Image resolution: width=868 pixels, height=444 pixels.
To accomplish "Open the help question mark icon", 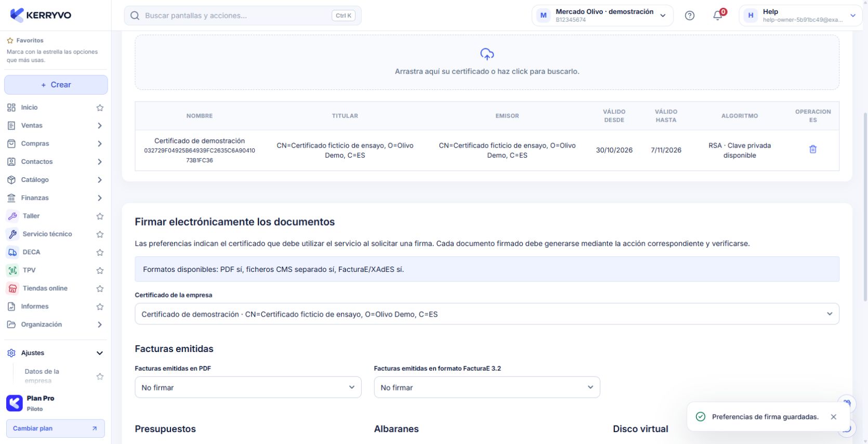I will pos(690,16).
